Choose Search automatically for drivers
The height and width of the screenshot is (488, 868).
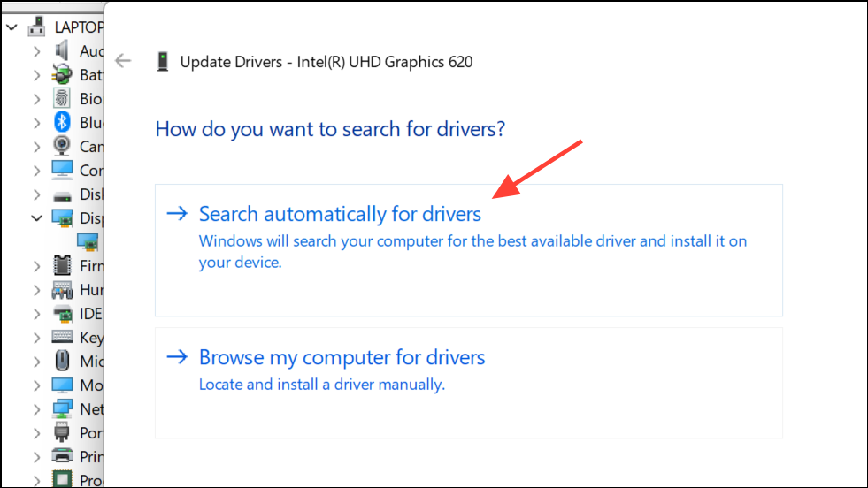coord(340,214)
